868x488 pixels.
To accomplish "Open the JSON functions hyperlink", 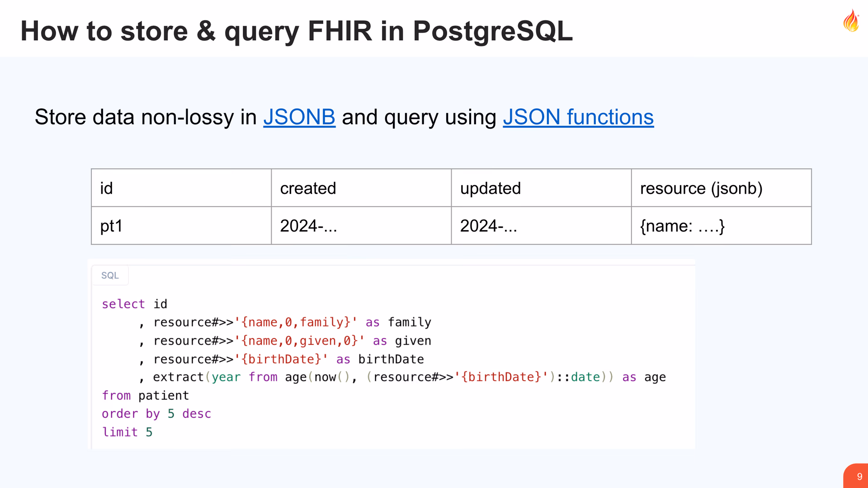I will 578,117.
